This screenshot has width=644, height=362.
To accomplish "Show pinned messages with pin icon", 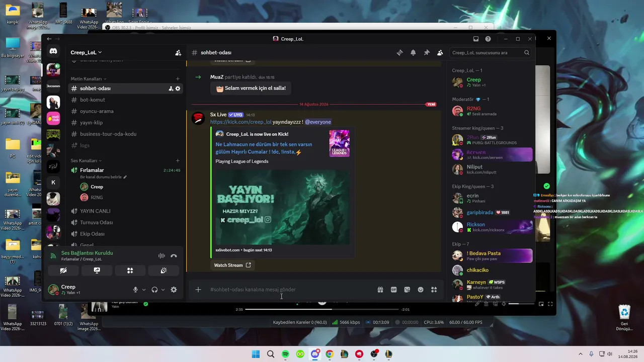I will 427,52.
